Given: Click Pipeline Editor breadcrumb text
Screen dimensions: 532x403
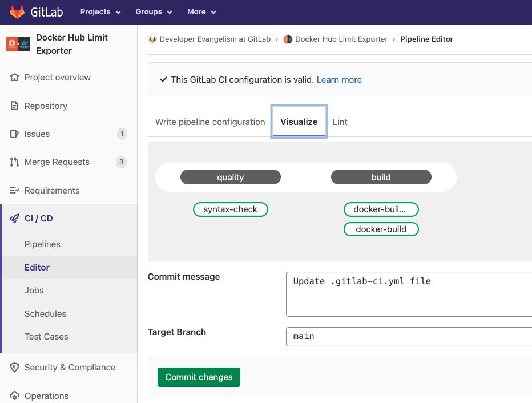Looking at the screenshot, I should (426, 39).
